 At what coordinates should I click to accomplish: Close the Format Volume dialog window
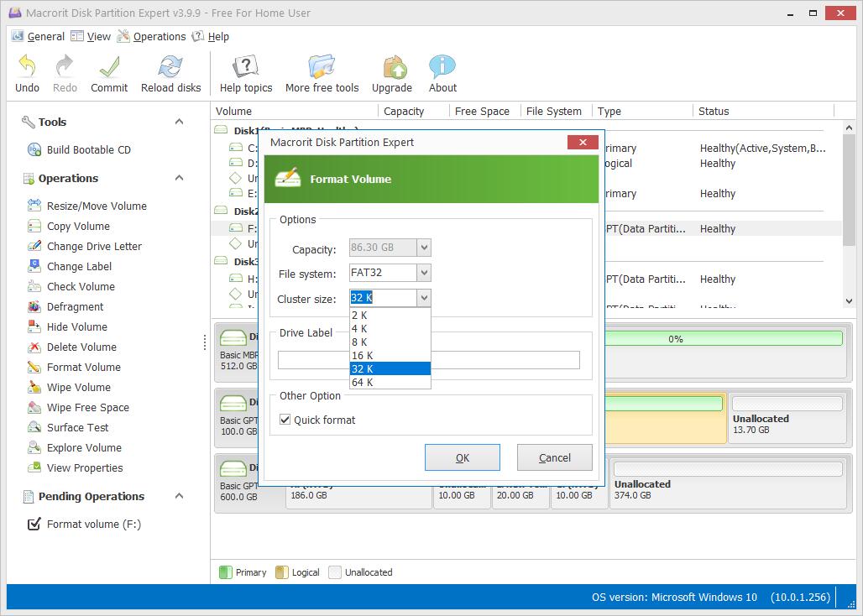(x=583, y=142)
